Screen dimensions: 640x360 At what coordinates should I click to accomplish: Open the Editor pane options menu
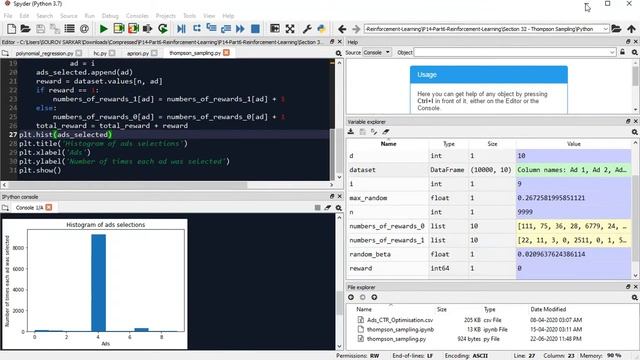click(x=338, y=53)
